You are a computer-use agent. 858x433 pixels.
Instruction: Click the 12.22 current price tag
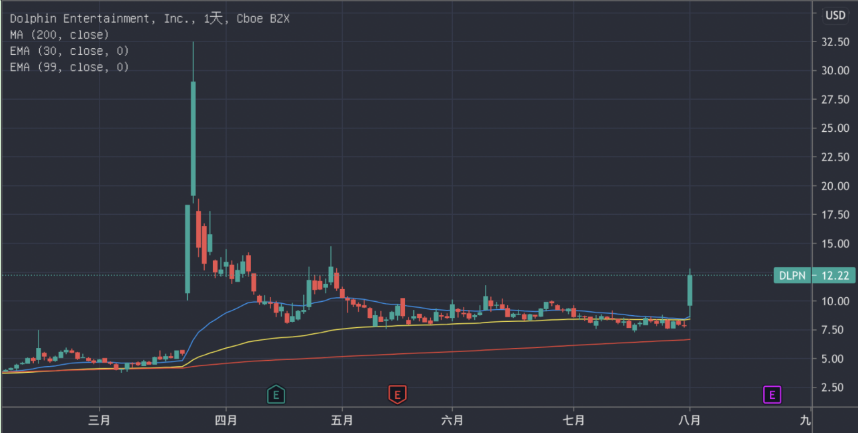click(x=835, y=275)
